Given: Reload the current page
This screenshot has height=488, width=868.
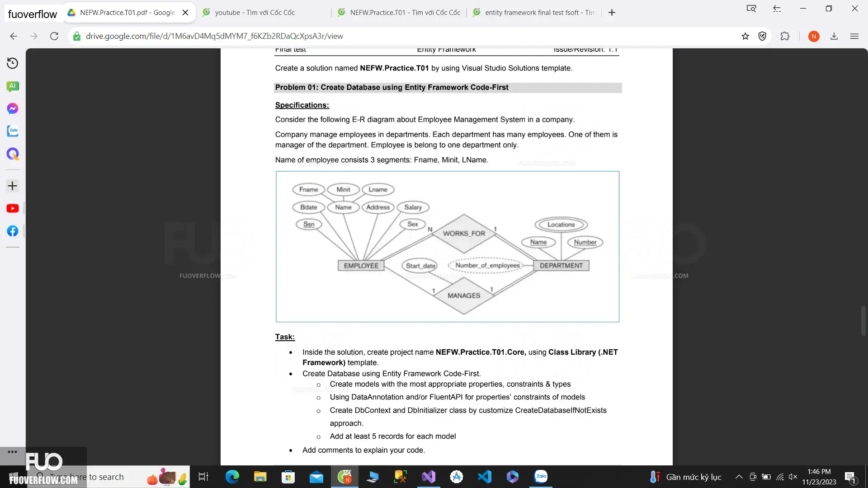Looking at the screenshot, I should click(54, 36).
